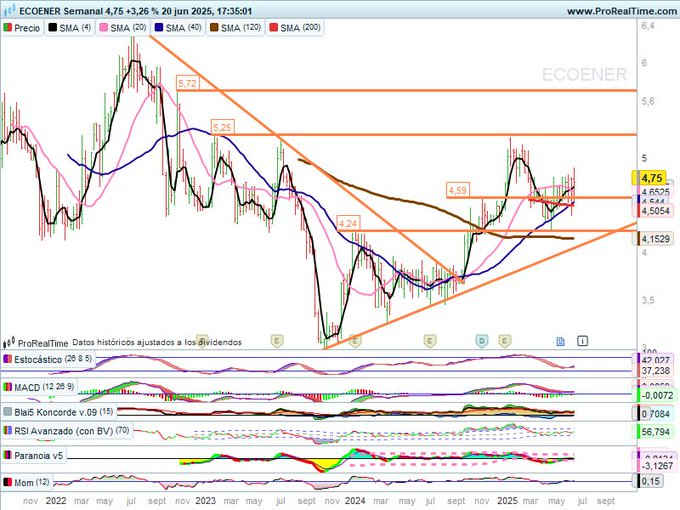The width and height of the screenshot is (680, 510).
Task: Click the Precio legend color icon
Action: pos(7,28)
